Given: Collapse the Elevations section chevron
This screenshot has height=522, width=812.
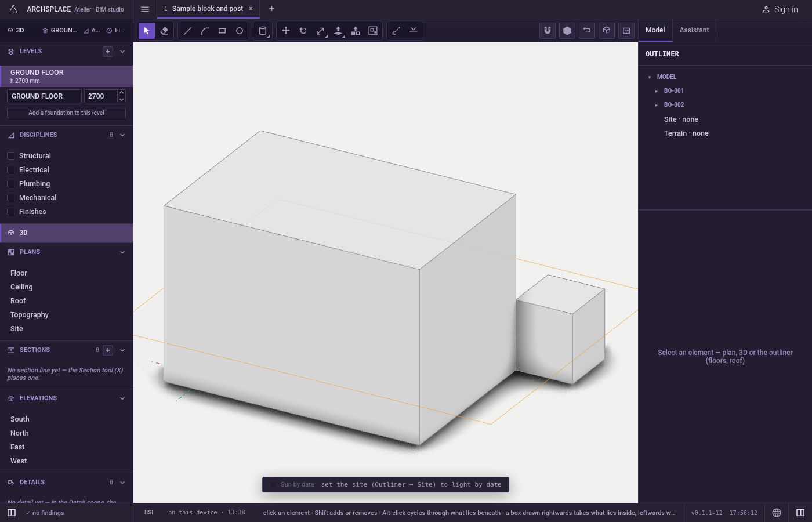Looking at the screenshot, I should pyautogui.click(x=122, y=398).
